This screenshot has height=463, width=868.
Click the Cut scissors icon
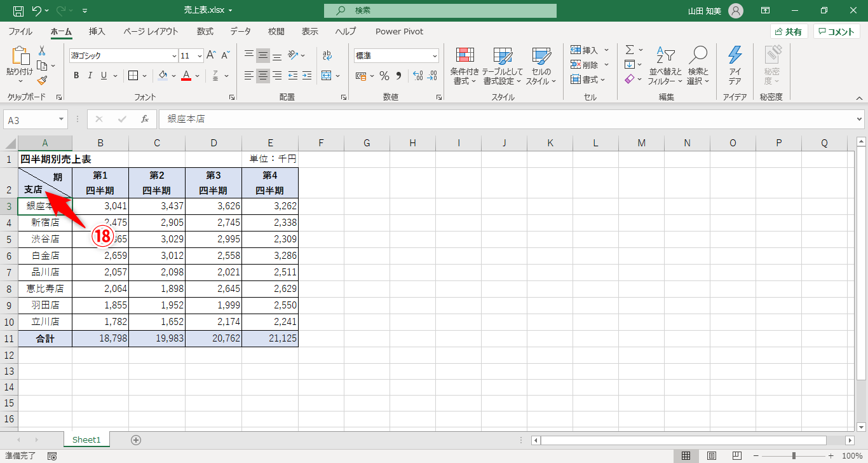pyautogui.click(x=42, y=51)
